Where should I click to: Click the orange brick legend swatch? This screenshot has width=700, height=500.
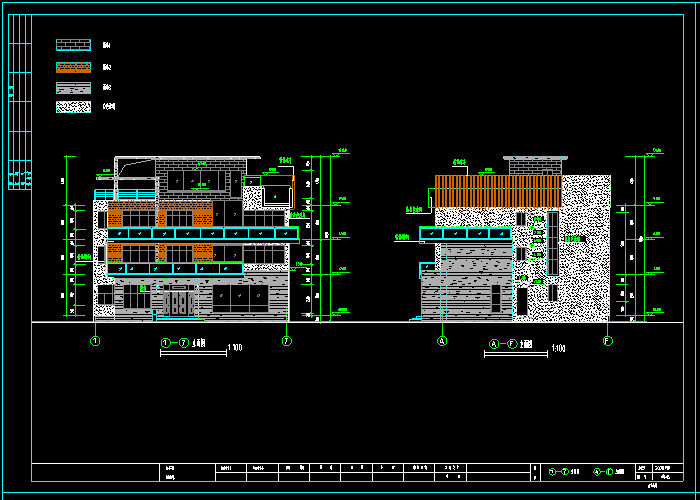73,67
